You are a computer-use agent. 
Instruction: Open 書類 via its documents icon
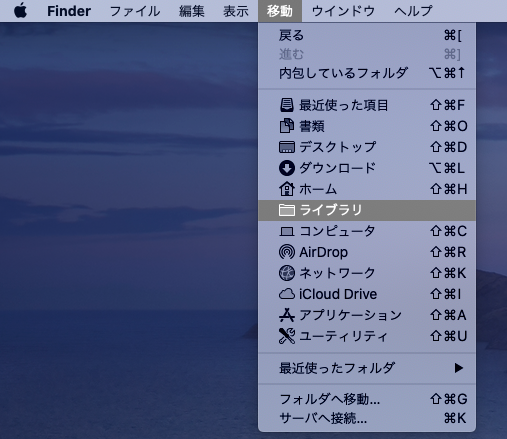[x=287, y=126]
